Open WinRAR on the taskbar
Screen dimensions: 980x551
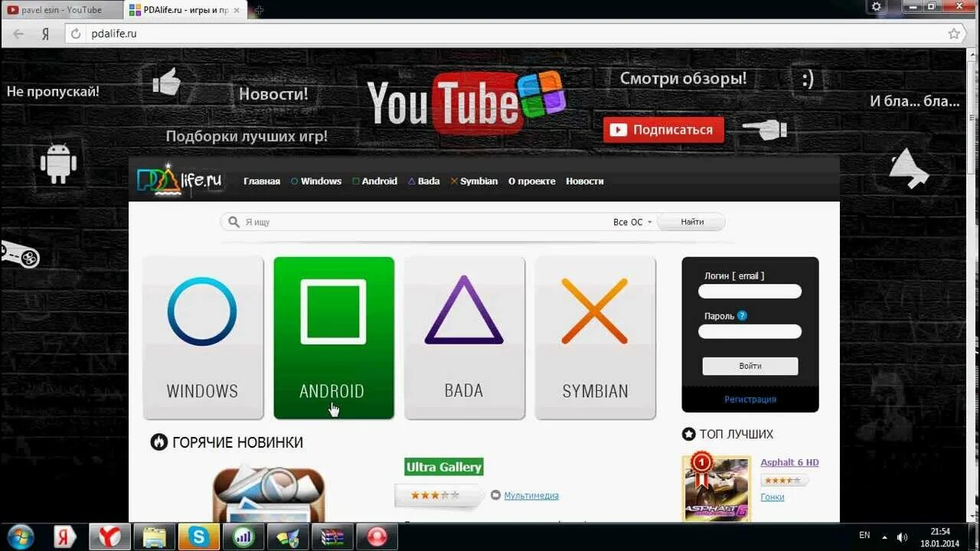coord(332,536)
